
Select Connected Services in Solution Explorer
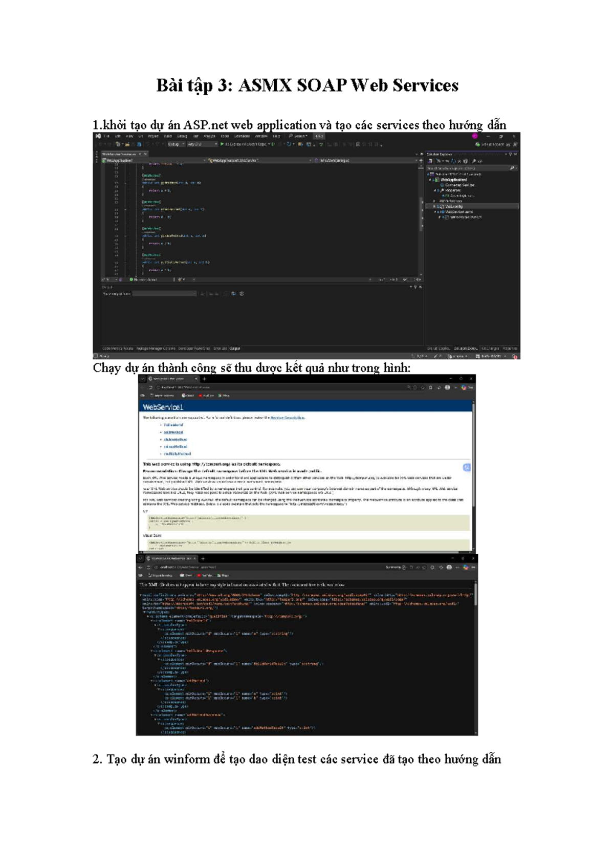pos(459,185)
